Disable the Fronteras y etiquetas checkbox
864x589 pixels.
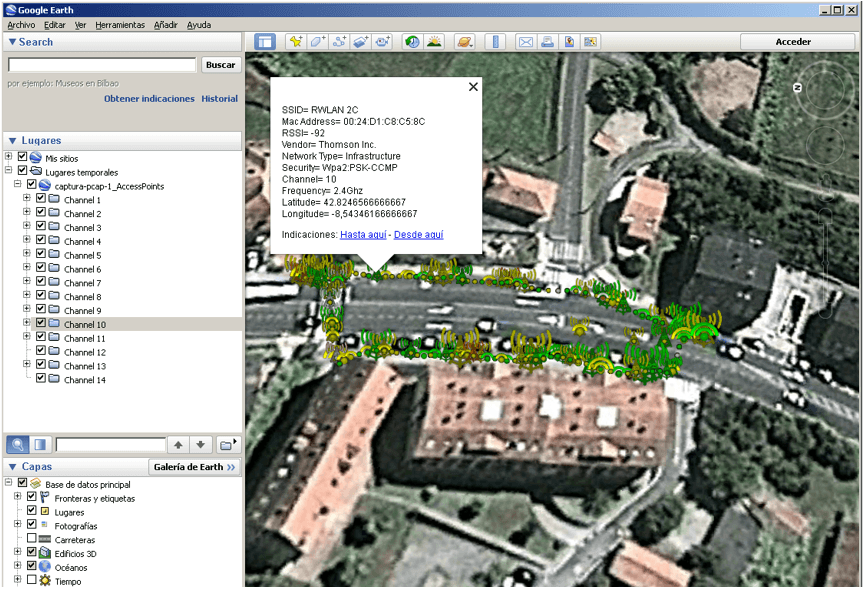coord(31,497)
